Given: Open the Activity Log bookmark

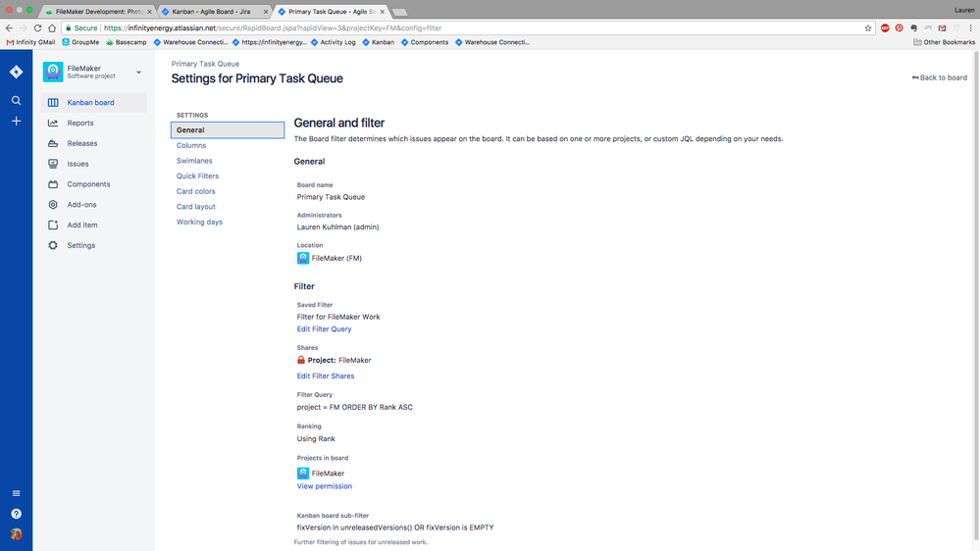Looking at the screenshot, I should (x=334, y=42).
